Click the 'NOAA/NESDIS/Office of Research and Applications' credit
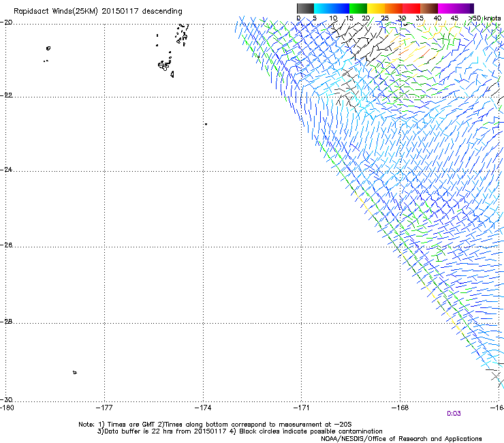The image size is (504, 443). (x=401, y=439)
